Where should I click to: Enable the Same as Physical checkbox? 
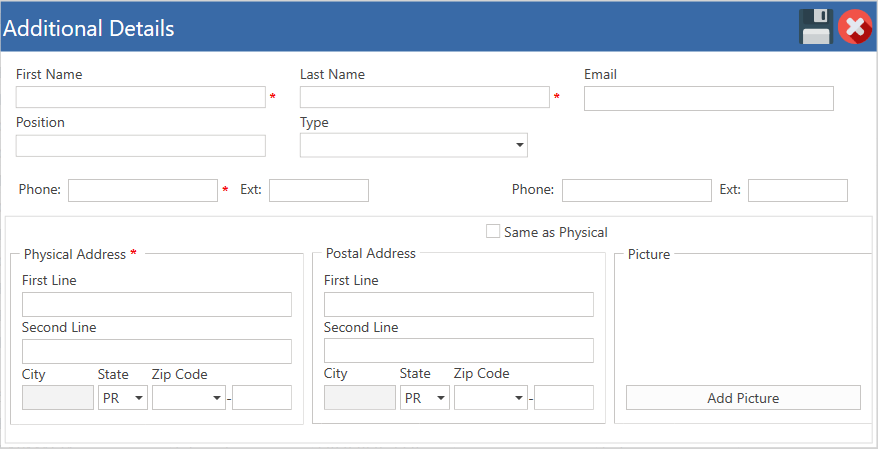coord(493,231)
